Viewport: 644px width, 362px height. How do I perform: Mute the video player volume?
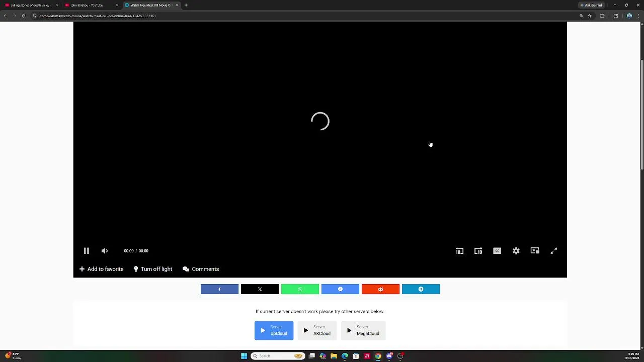point(105,251)
